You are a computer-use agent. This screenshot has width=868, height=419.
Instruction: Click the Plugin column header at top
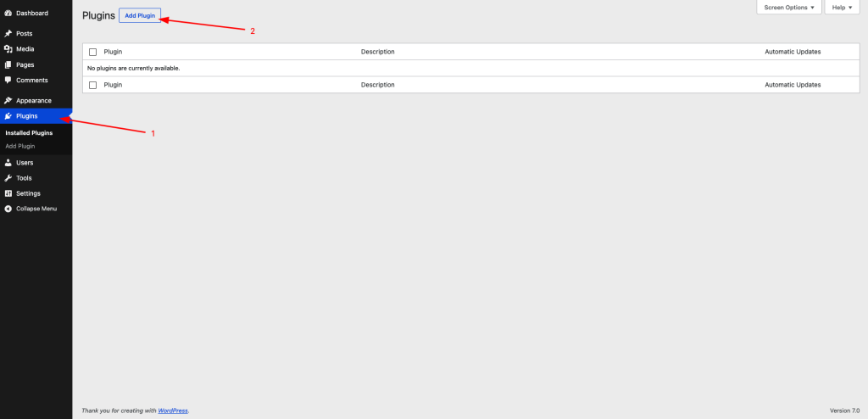(x=113, y=52)
